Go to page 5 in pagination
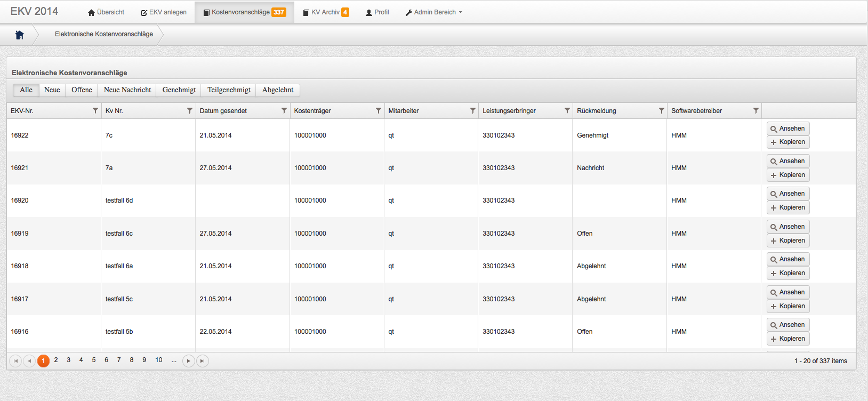This screenshot has height=401, width=868. [x=94, y=360]
